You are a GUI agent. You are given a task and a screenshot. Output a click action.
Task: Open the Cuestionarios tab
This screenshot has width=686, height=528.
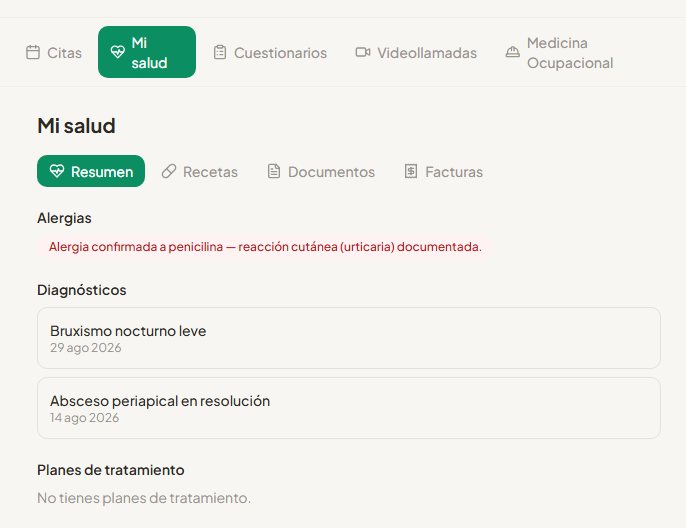coord(270,52)
